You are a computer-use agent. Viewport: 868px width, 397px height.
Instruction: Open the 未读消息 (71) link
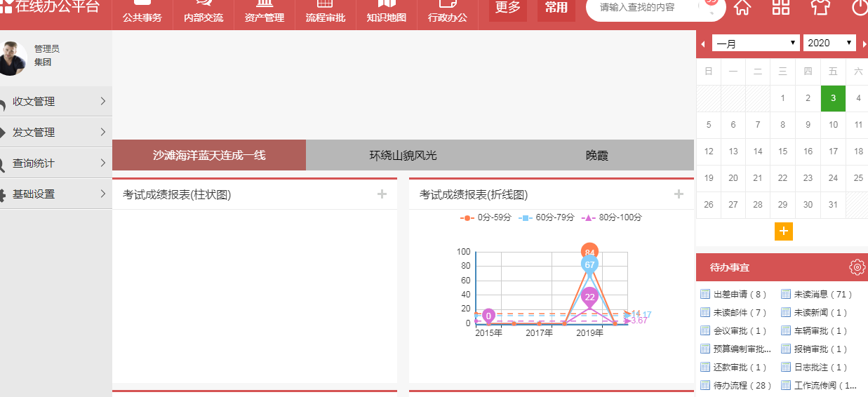(817, 295)
